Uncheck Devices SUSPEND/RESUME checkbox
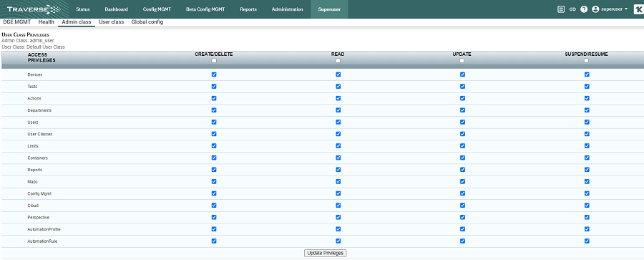Screen dimensions: 644x260 click(587, 74)
